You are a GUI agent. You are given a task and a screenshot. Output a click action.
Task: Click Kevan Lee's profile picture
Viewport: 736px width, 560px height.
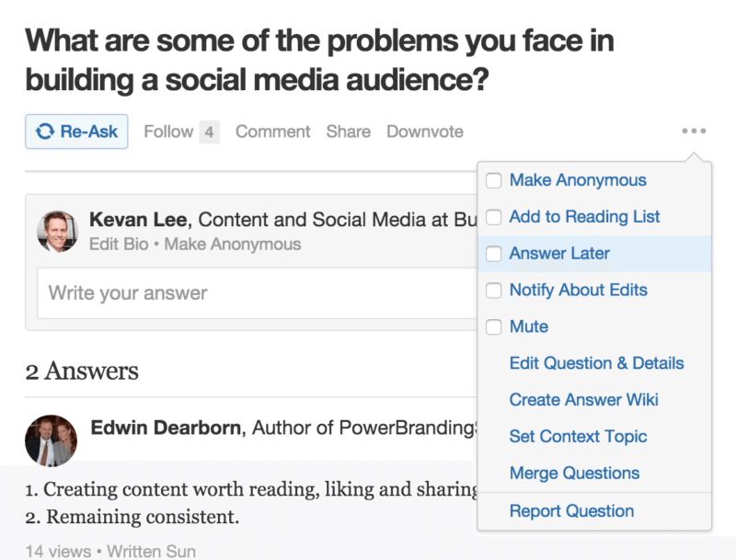57,231
